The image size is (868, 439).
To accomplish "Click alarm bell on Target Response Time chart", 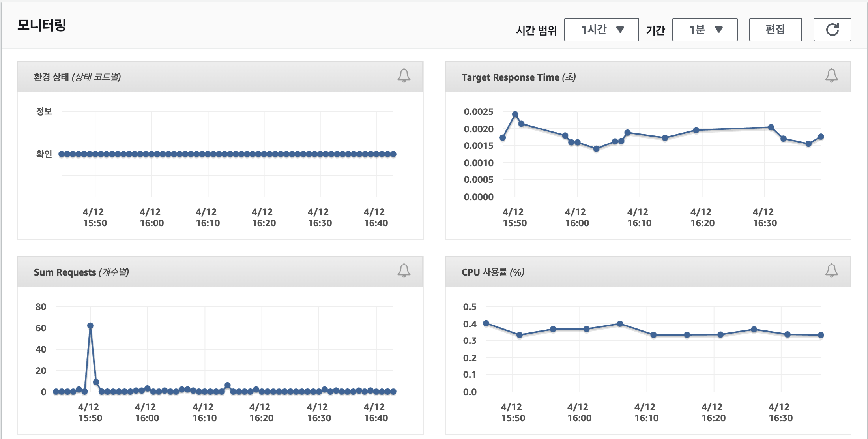I will pos(831,75).
